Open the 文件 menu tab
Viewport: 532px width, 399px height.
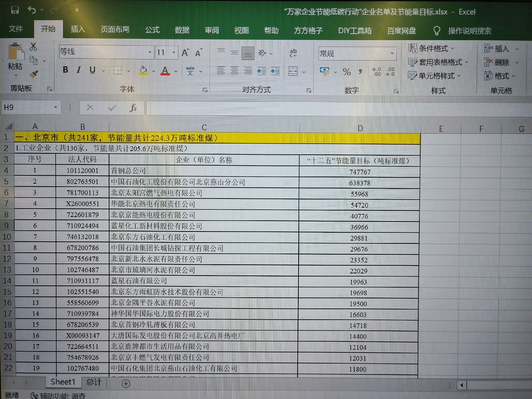pos(16,29)
